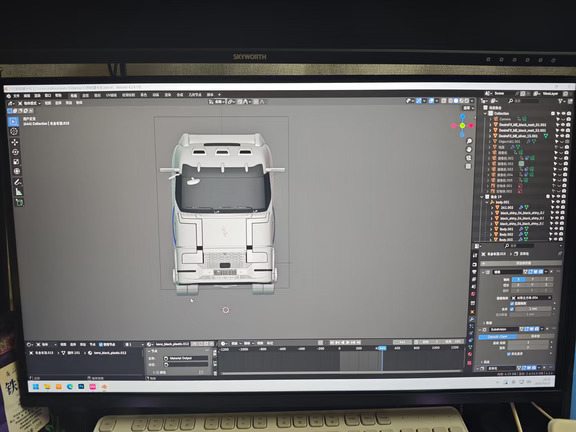Toggle viewport gizmos button
576x432 pixels.
(x=418, y=101)
